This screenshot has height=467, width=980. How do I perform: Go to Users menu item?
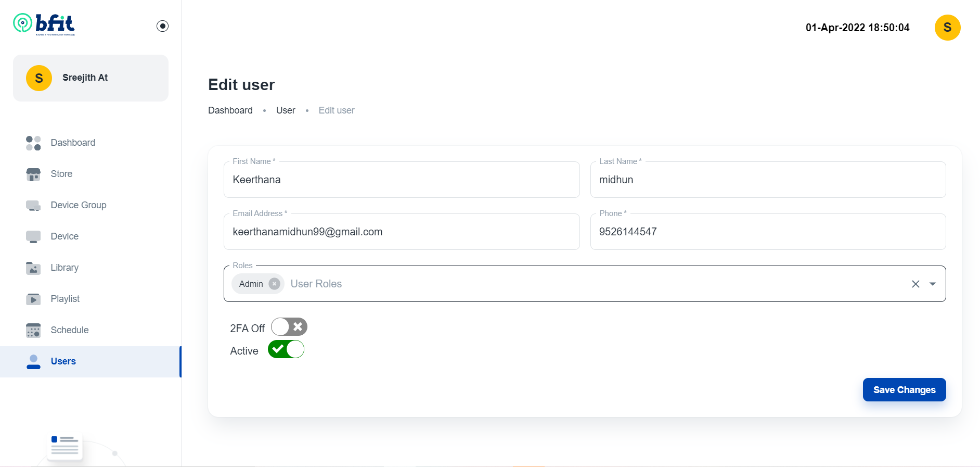(91, 361)
